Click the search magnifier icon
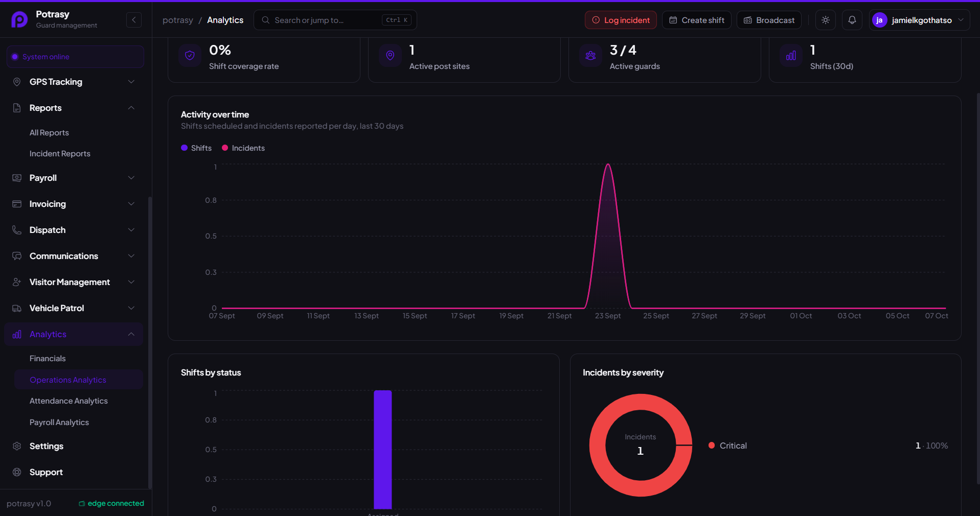Screen dimensions: 980x516 [265, 20]
